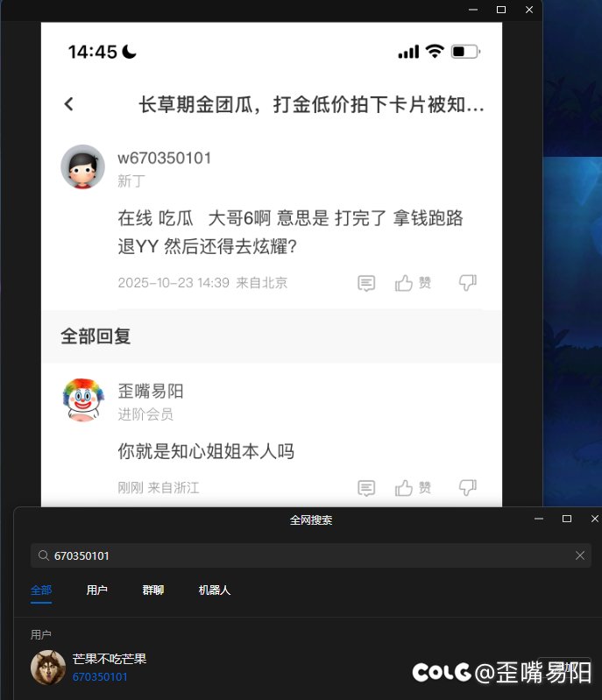602x700 pixels.
Task: Click the username w670350101
Action: 165,158
